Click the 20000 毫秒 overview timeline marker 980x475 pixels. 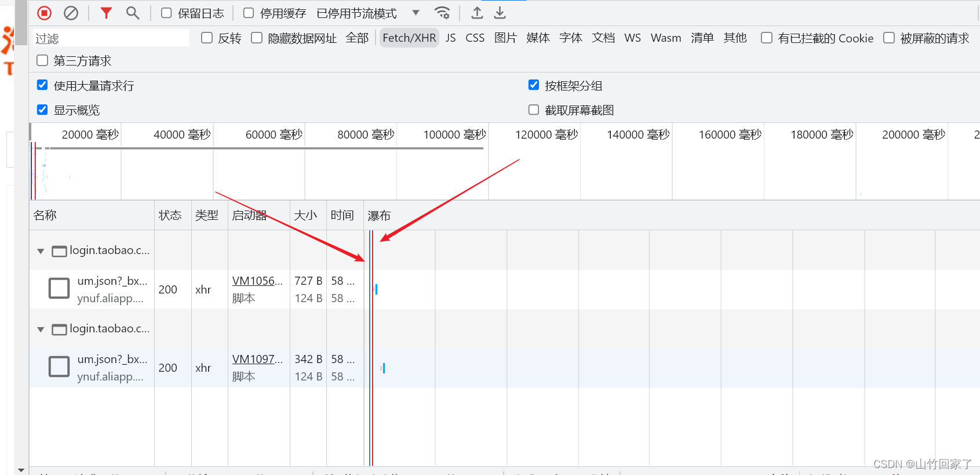pyautogui.click(x=90, y=135)
